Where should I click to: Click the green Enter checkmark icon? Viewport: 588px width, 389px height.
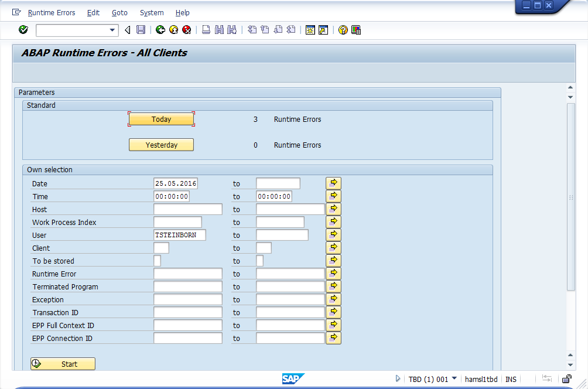coord(23,30)
